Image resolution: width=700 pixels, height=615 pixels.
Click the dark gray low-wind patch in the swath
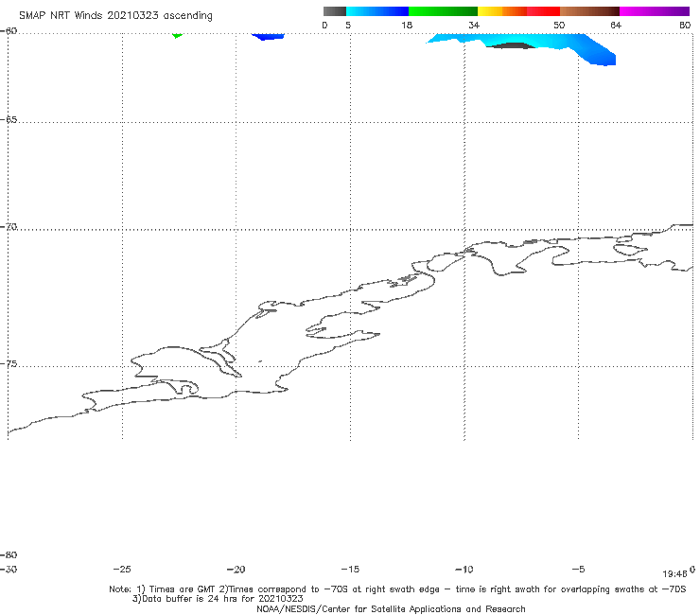tap(511, 45)
